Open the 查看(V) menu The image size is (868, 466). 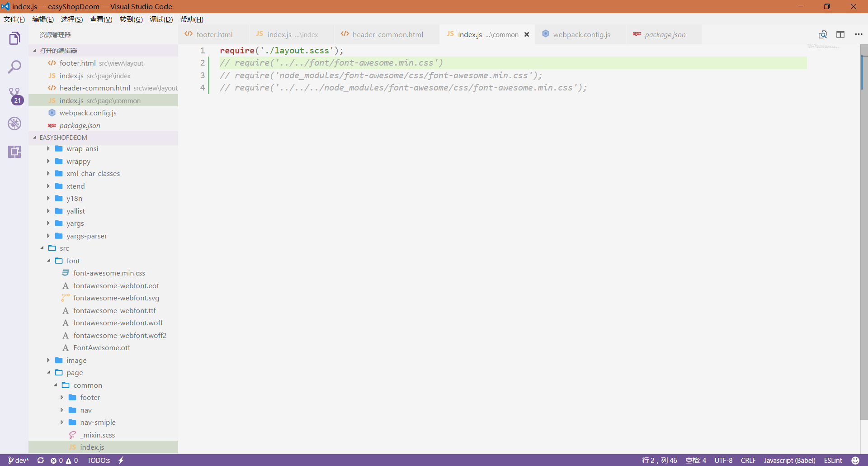(101, 19)
